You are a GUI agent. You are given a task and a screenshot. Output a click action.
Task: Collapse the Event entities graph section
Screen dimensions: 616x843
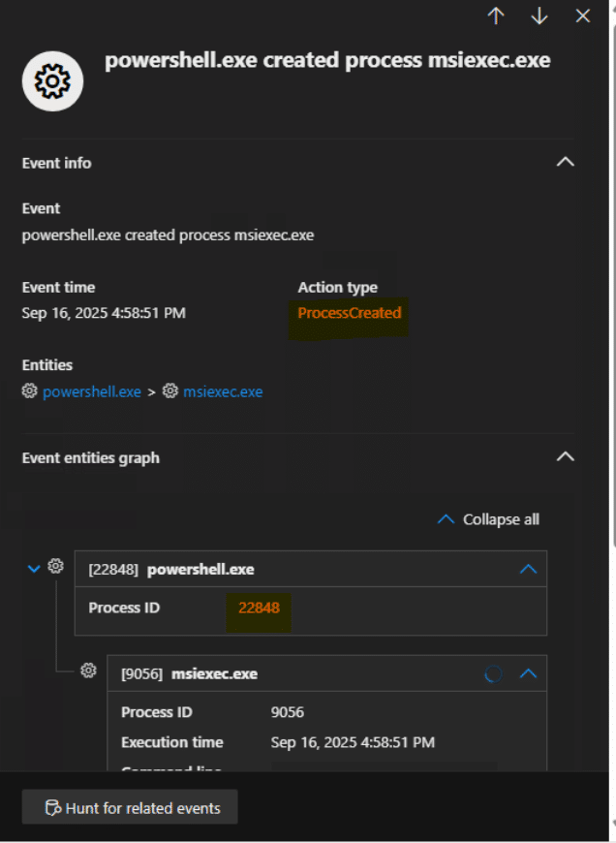566,457
